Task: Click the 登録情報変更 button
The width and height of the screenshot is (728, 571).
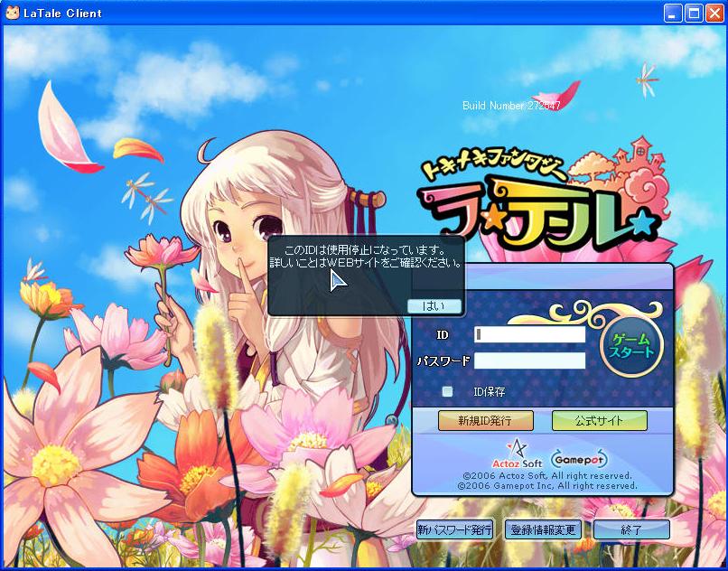Action: [x=543, y=529]
